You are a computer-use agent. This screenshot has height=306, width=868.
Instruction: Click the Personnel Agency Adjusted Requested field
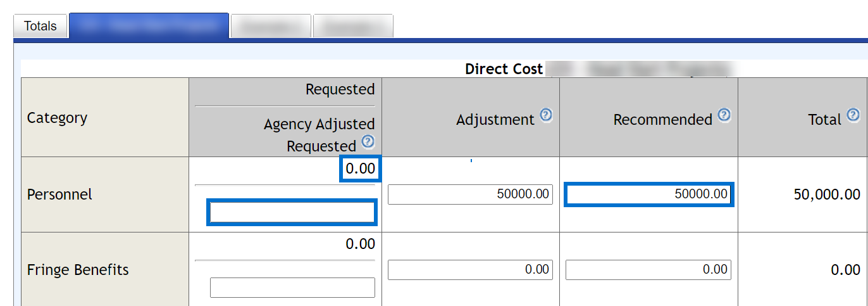point(292,212)
